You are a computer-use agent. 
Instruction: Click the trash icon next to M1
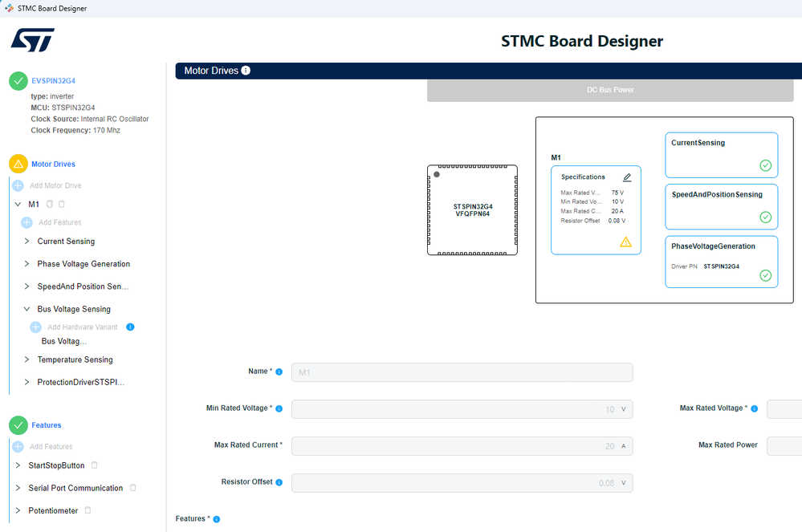62,204
